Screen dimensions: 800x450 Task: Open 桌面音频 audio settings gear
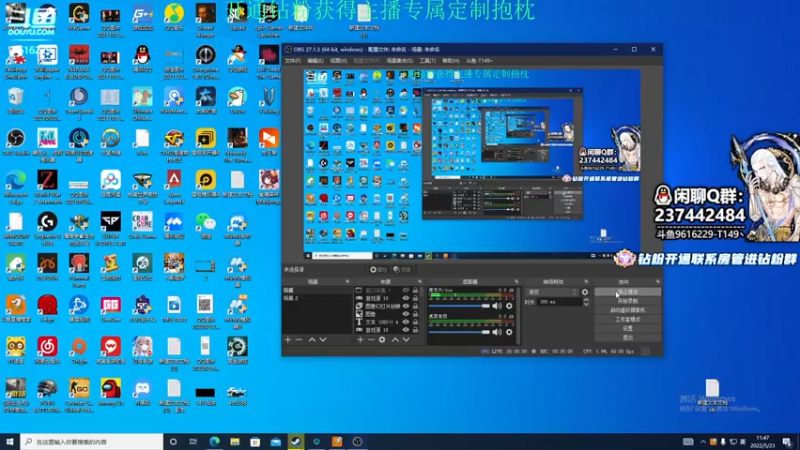pyautogui.click(x=509, y=332)
